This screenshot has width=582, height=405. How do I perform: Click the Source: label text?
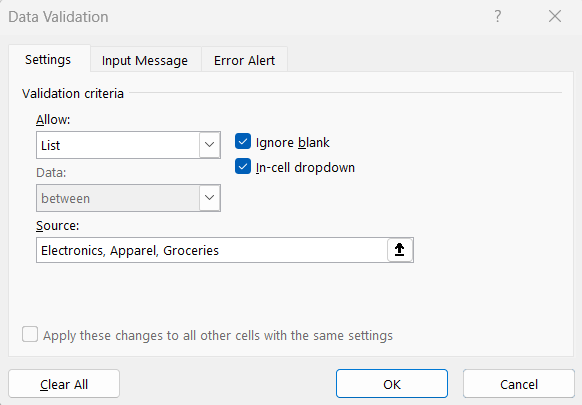pyautogui.click(x=58, y=225)
